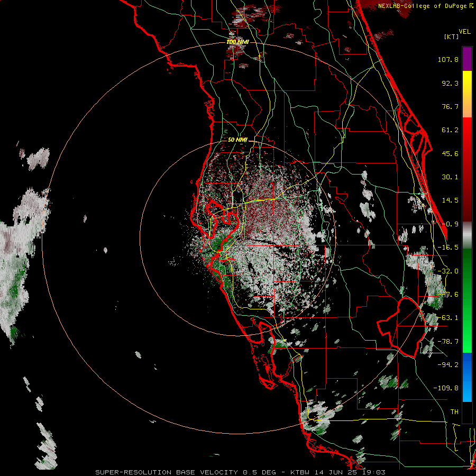This screenshot has height=476, width=476.
Task: Select the -78.7 scale value
Action: [x=448, y=342]
